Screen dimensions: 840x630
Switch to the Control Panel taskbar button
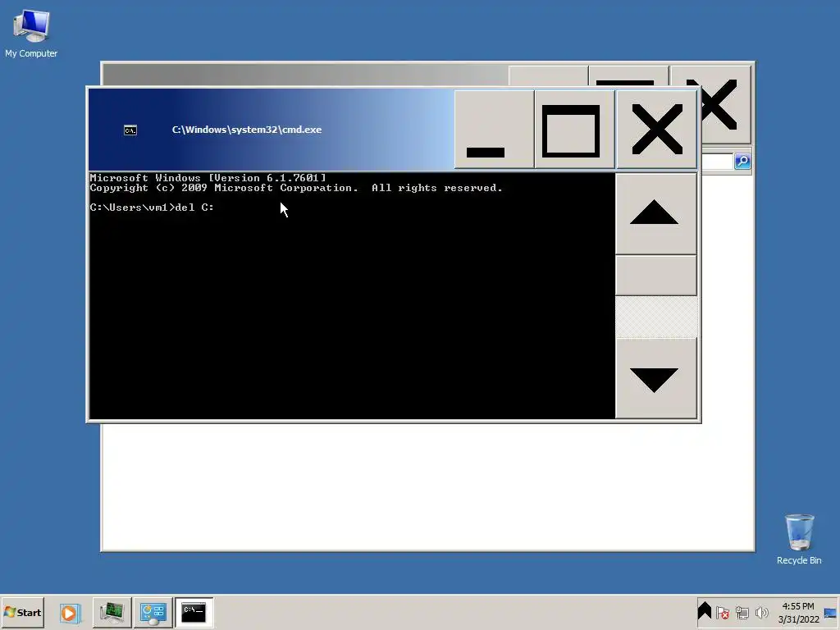[x=153, y=612]
